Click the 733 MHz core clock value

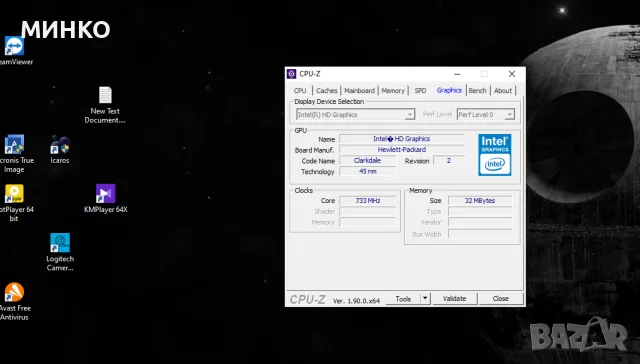pos(368,201)
